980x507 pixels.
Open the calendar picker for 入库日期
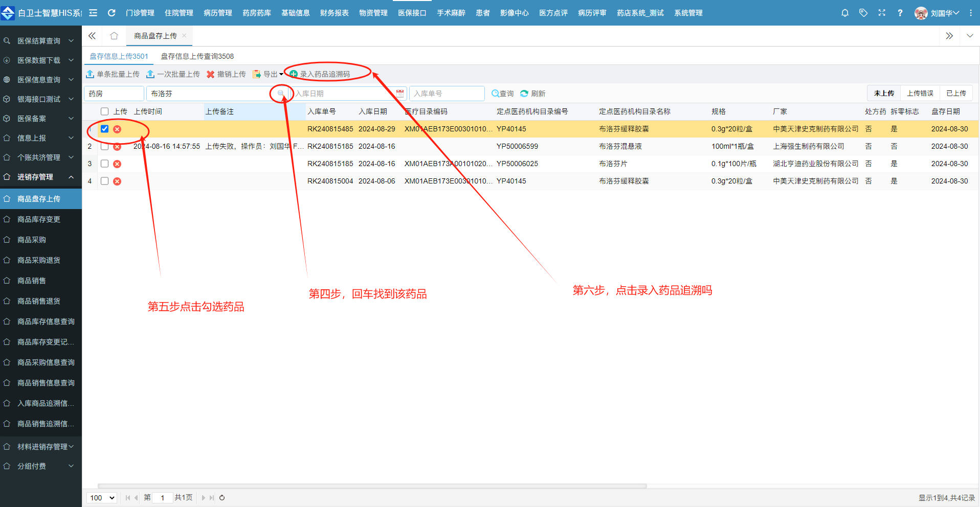(x=399, y=94)
